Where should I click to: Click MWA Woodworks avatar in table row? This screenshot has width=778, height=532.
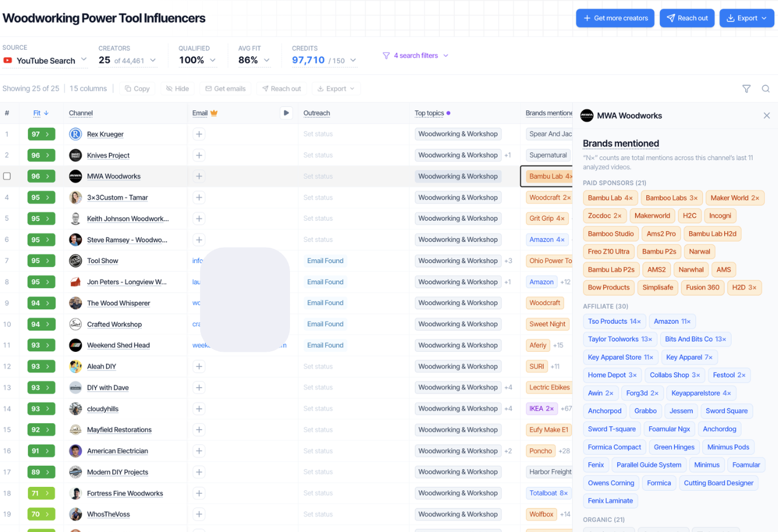(76, 176)
